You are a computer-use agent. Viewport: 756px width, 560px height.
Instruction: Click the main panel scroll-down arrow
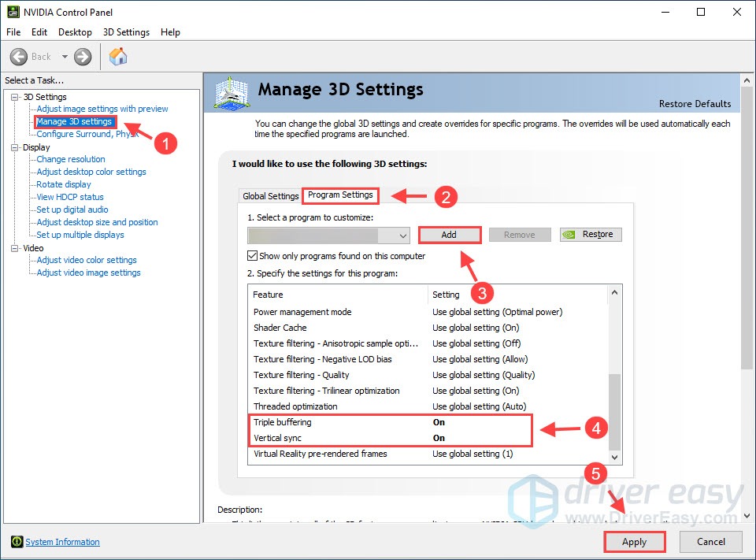[747, 516]
